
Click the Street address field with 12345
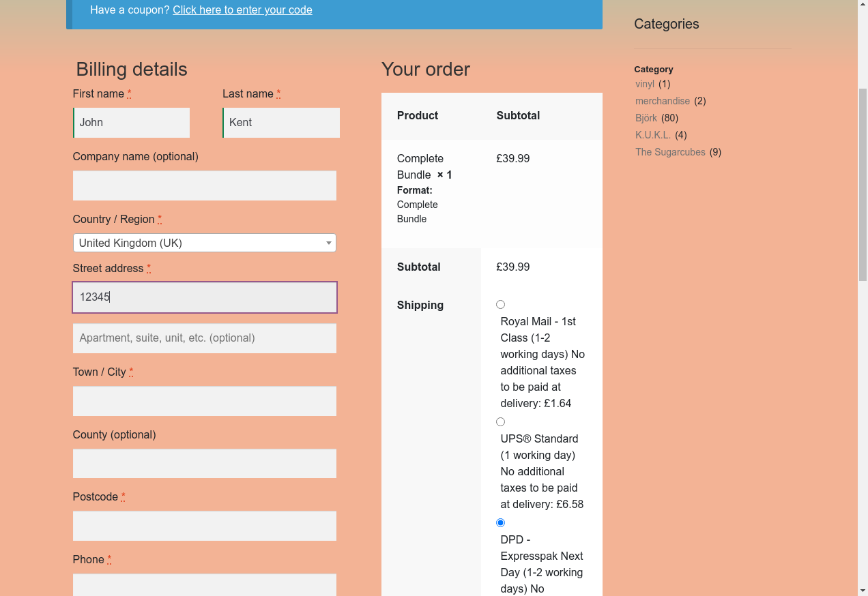pyautogui.click(x=205, y=297)
